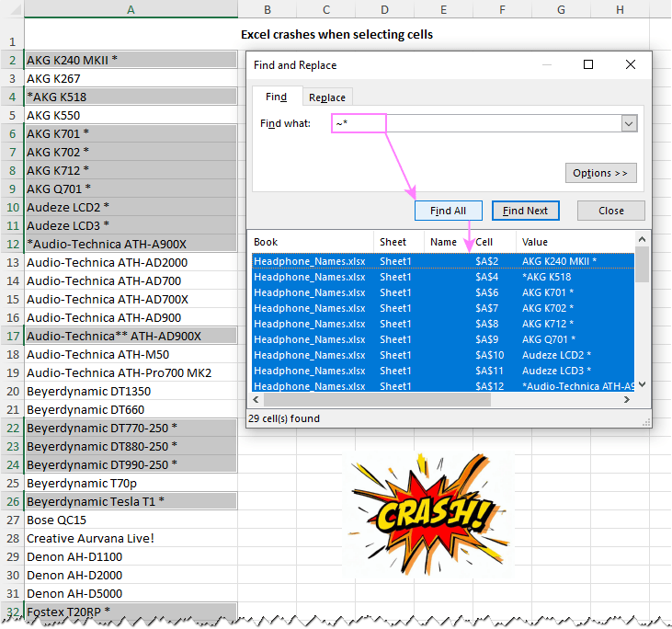Click cell containing *AKG K518
672x629 pixels.
[x=131, y=97]
